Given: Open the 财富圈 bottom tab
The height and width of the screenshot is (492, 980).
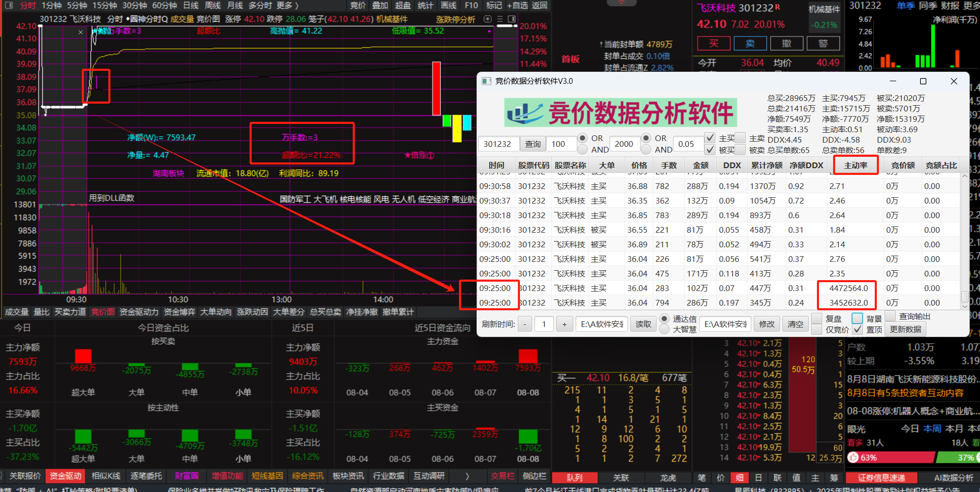Looking at the screenshot, I should (x=187, y=476).
